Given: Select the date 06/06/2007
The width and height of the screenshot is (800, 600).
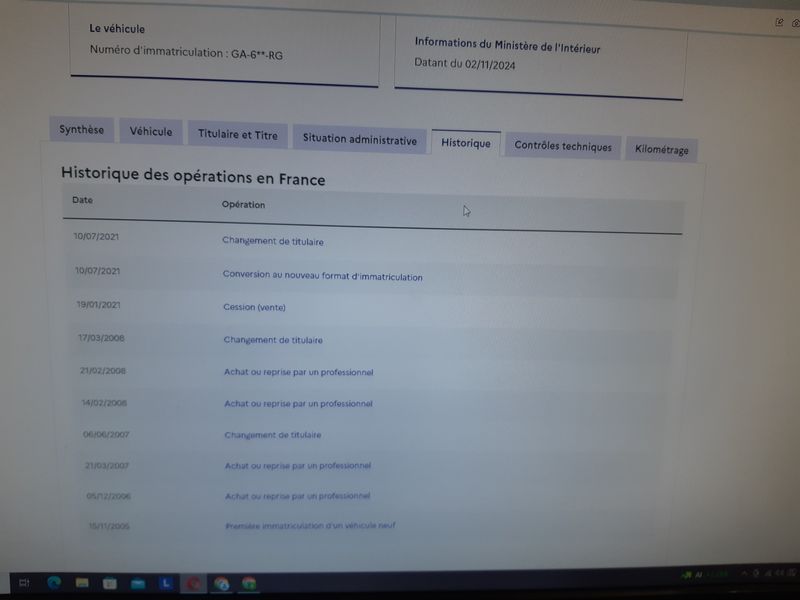Looking at the screenshot, I should coord(106,434).
